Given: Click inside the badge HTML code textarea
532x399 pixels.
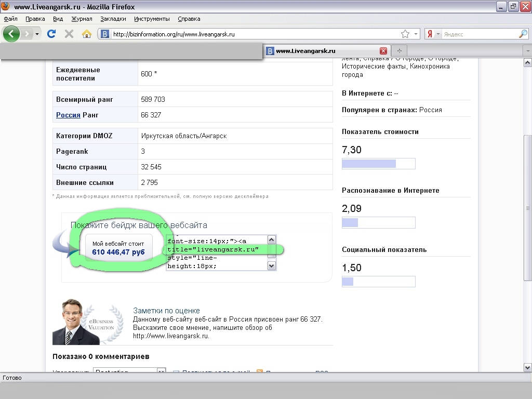Looking at the screenshot, I should point(217,253).
